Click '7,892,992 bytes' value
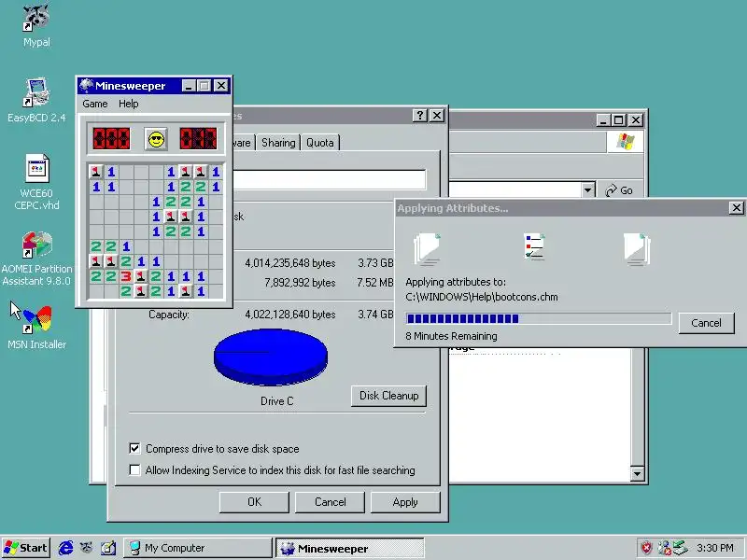 coord(300,283)
